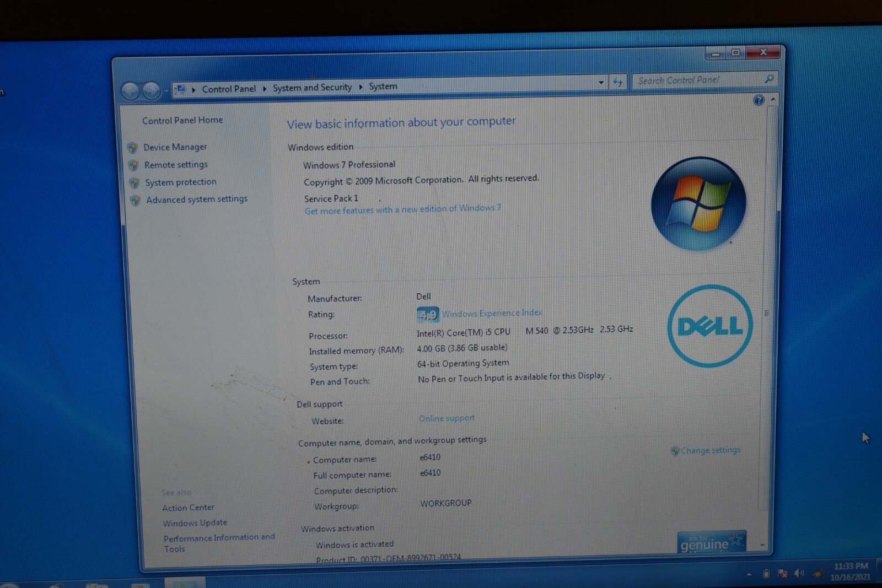Minimize the System window

[716, 53]
